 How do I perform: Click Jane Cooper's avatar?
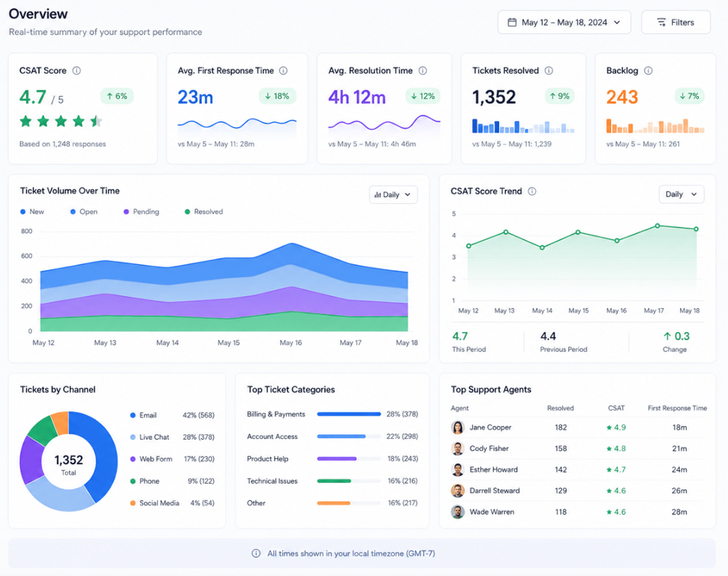(458, 427)
